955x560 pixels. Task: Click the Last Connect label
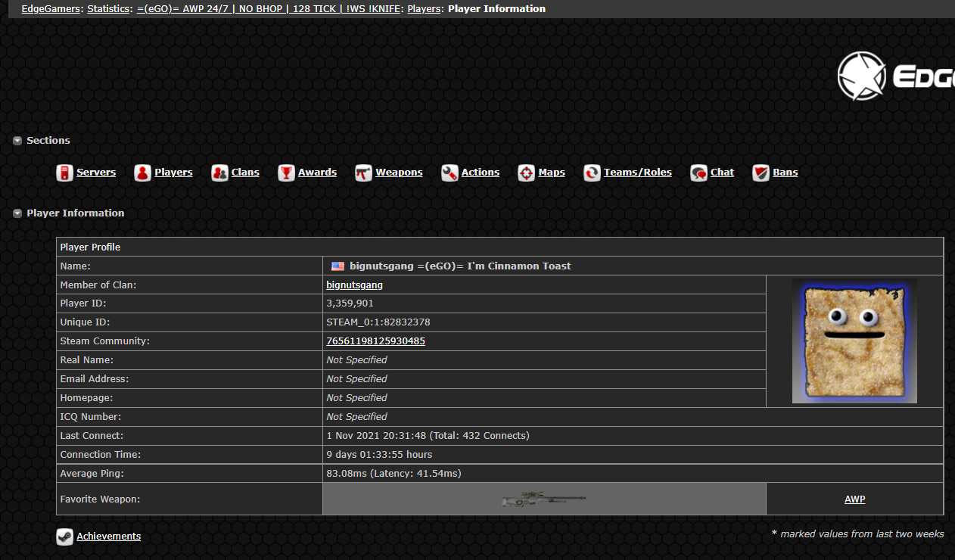tap(92, 436)
